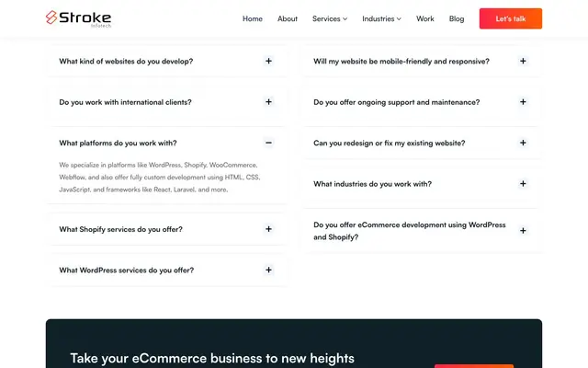Expand 'What kind of websites do you develop?' plus icon
The width and height of the screenshot is (588, 368).
[x=268, y=61]
